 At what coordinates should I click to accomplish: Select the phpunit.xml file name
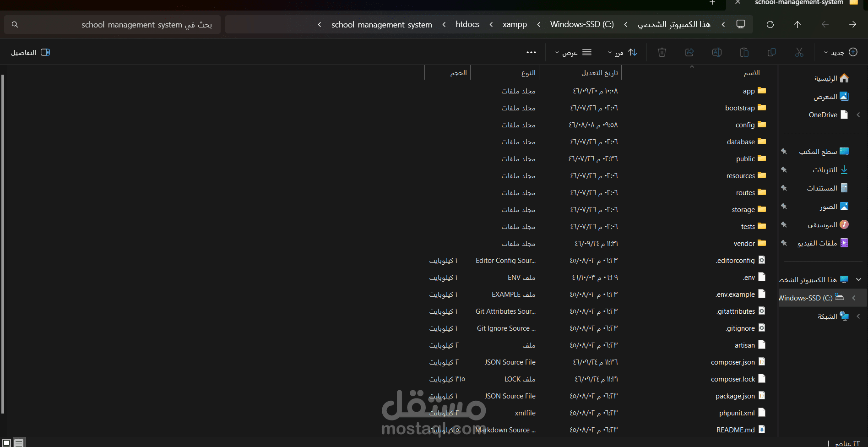click(737, 413)
